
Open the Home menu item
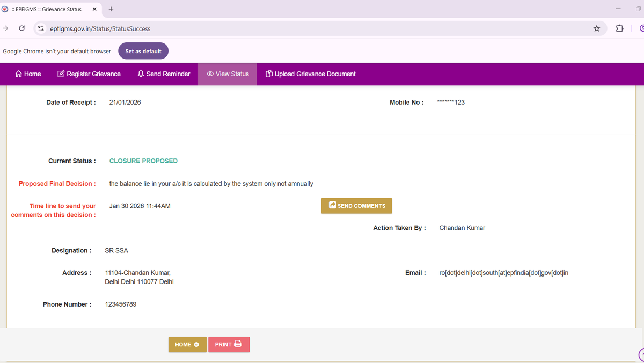coord(28,74)
